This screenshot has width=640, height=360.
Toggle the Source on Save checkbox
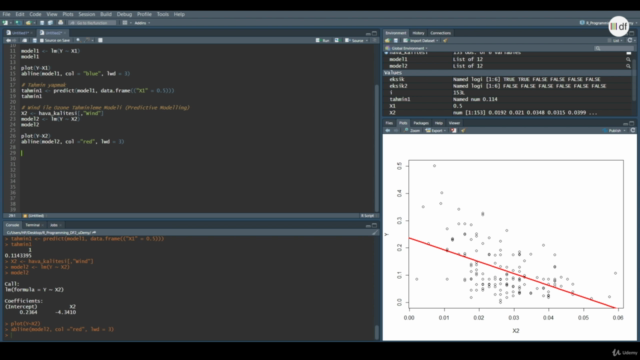pyautogui.click(x=42, y=40)
